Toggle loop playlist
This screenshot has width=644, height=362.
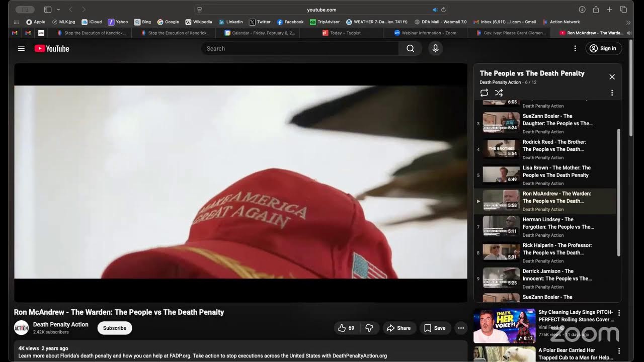[484, 93]
